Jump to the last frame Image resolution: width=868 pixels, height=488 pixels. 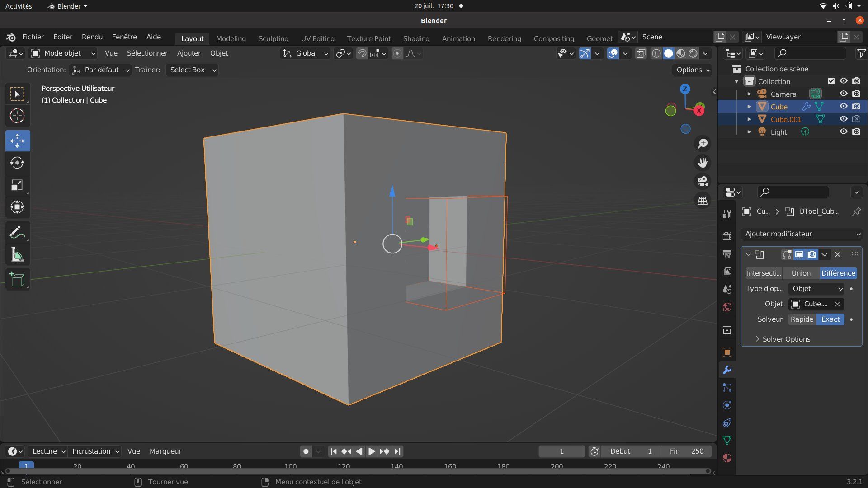click(x=397, y=451)
